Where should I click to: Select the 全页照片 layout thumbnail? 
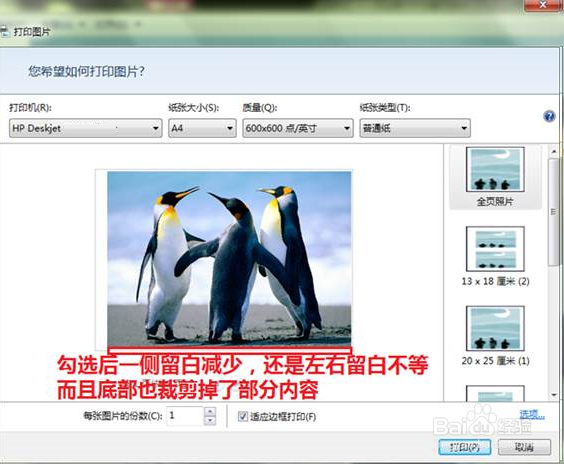[x=495, y=177]
